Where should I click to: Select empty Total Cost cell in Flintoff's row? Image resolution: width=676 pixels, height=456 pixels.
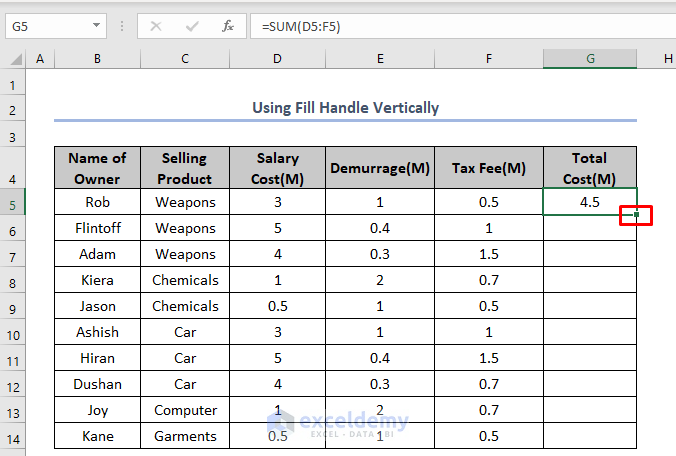[590, 228]
